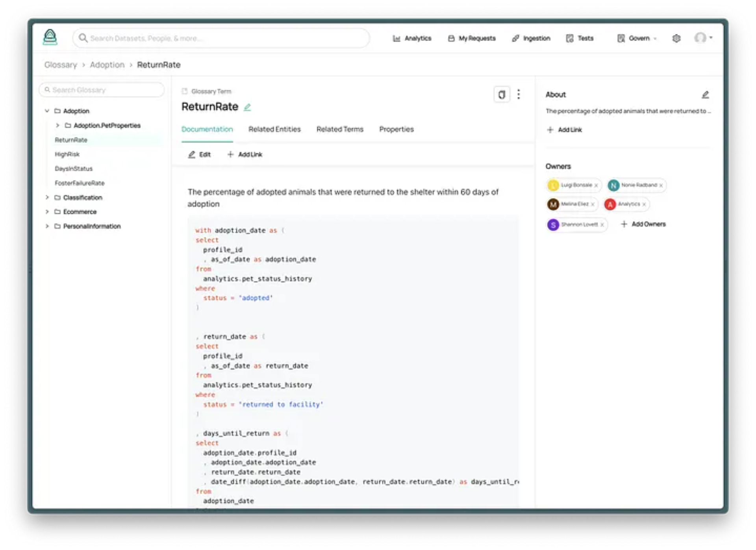Open the user profile avatar menu
The image size is (756, 550).
[703, 38]
